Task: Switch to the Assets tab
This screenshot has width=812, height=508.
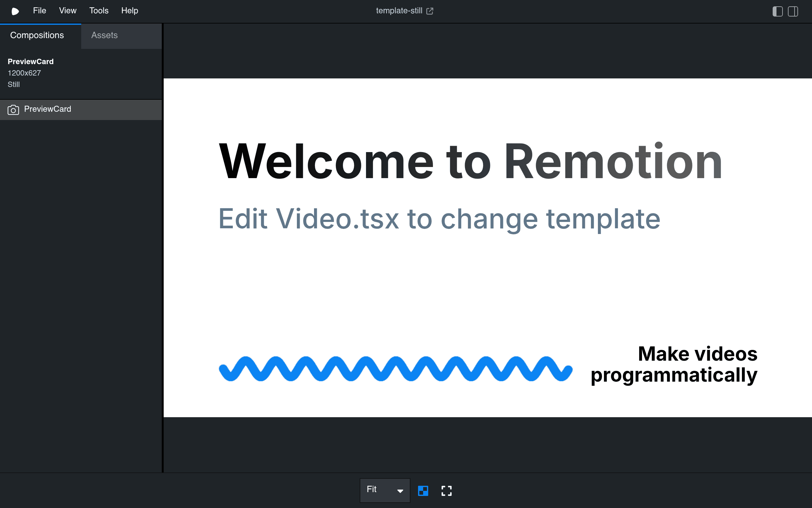Action: (121, 36)
